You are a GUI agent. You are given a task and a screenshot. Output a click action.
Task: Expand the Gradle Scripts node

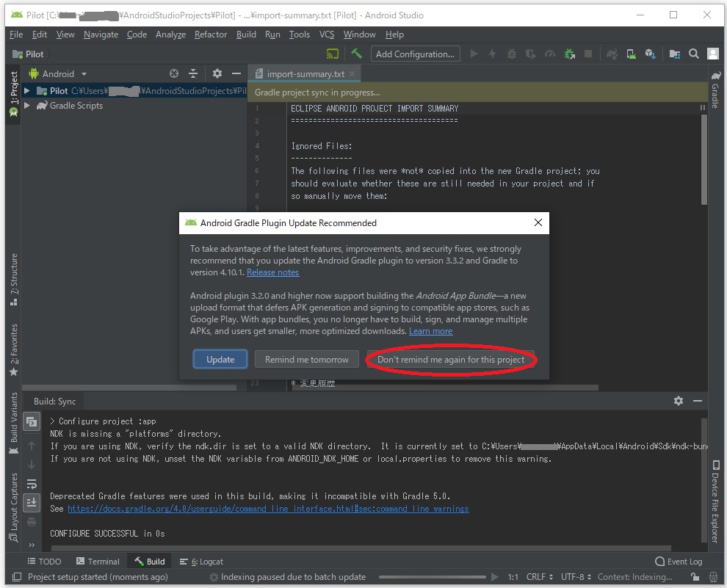(x=27, y=106)
